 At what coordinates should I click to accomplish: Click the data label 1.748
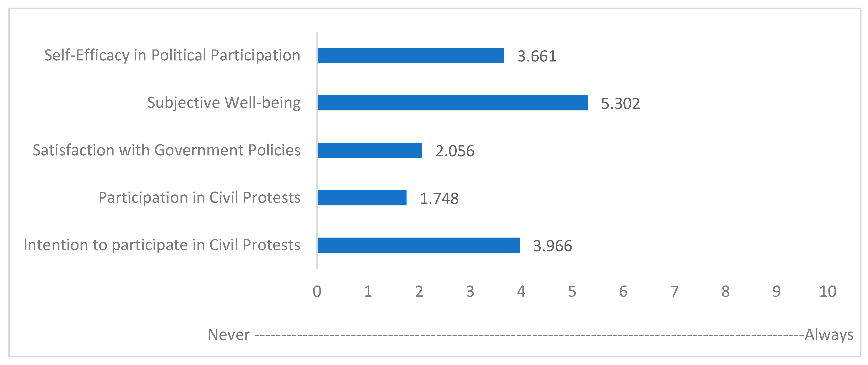[x=439, y=199]
